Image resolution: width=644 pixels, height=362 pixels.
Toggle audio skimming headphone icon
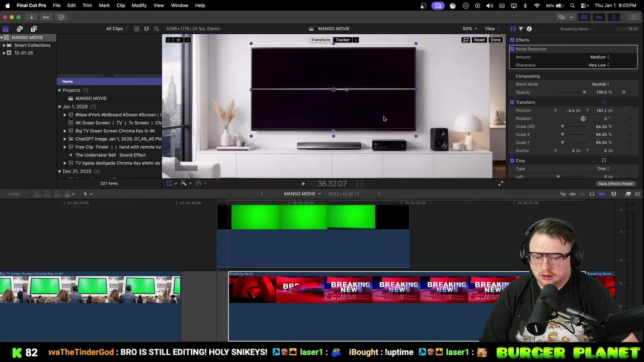point(592,194)
